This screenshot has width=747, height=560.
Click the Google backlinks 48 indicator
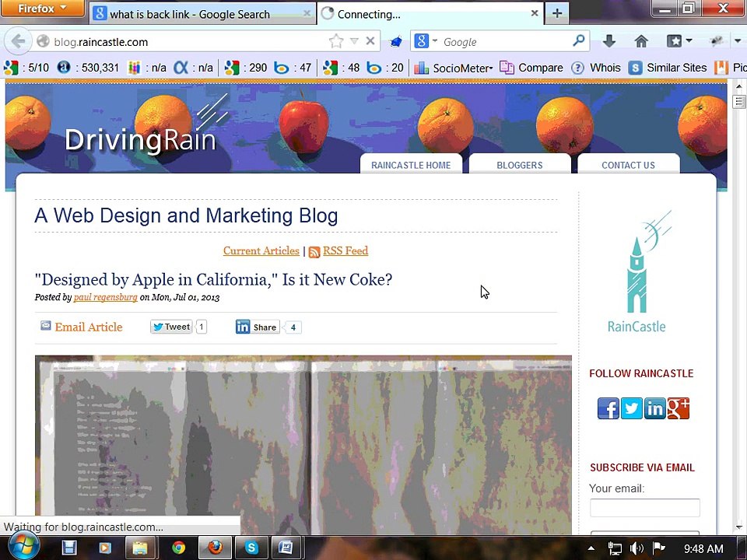tap(342, 68)
